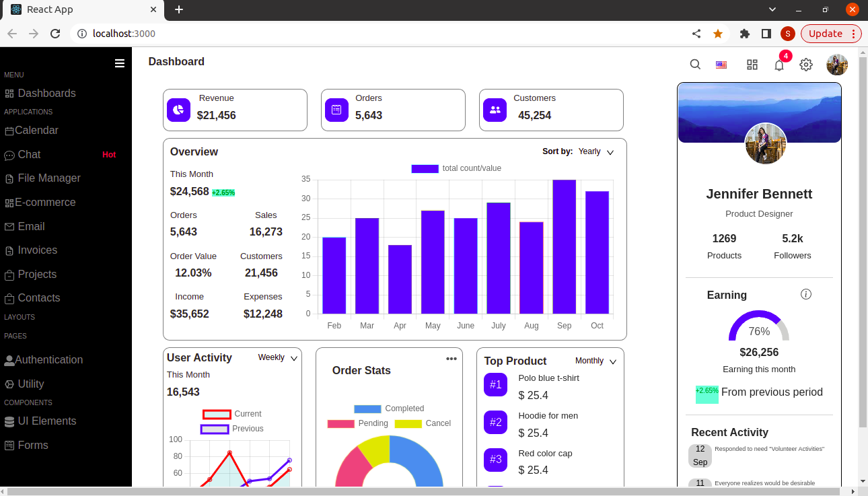Expand the Monthly dropdown in Top Product
This screenshot has width=868, height=496.
pyautogui.click(x=595, y=361)
